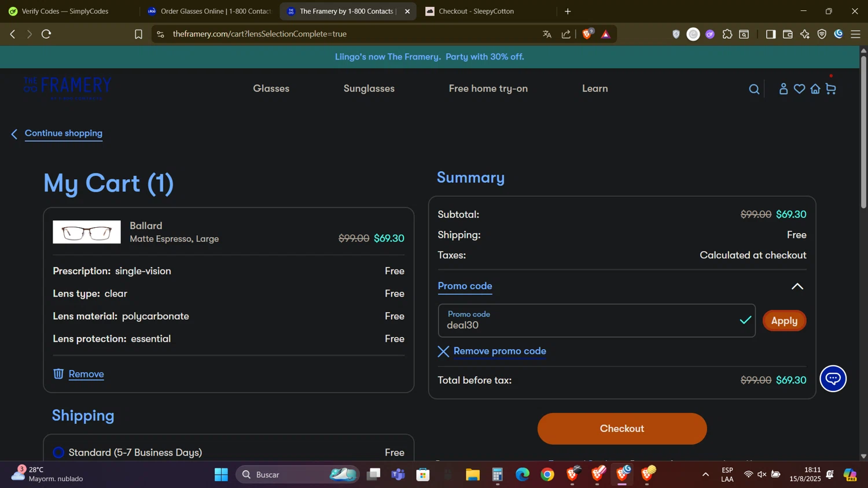The width and height of the screenshot is (868, 488).
Task: Open the Leo AI sparkle icon
Action: pyautogui.click(x=804, y=34)
